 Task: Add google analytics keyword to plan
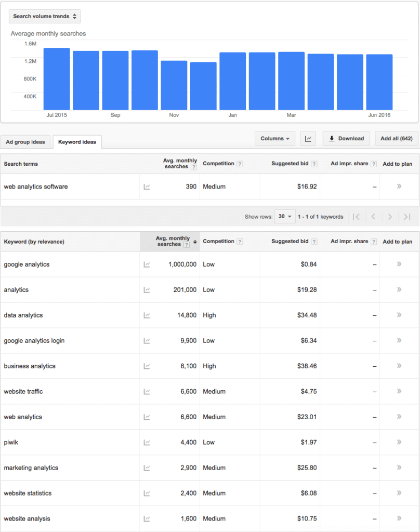coord(399,264)
